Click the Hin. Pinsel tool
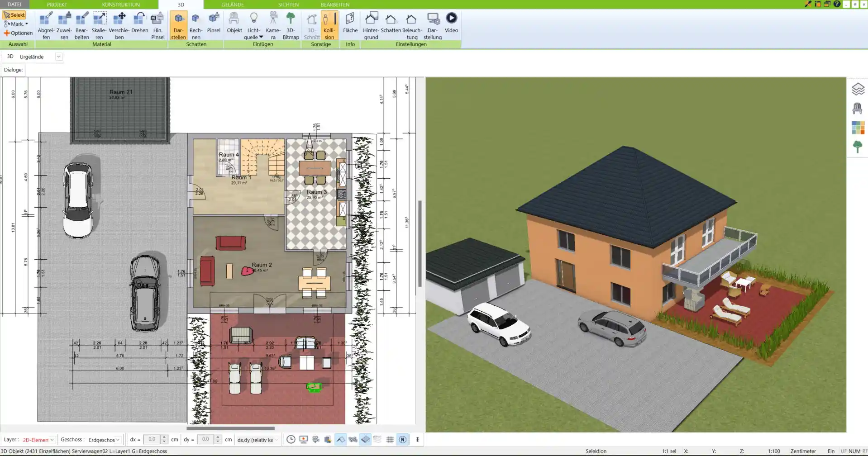868x456 pixels. point(157,26)
